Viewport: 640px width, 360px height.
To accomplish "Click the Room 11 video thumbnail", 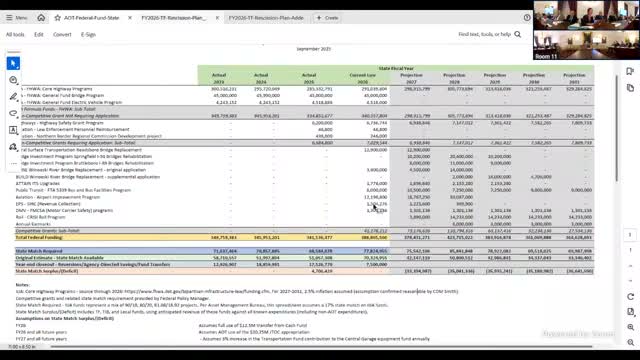I will pos(587,45).
